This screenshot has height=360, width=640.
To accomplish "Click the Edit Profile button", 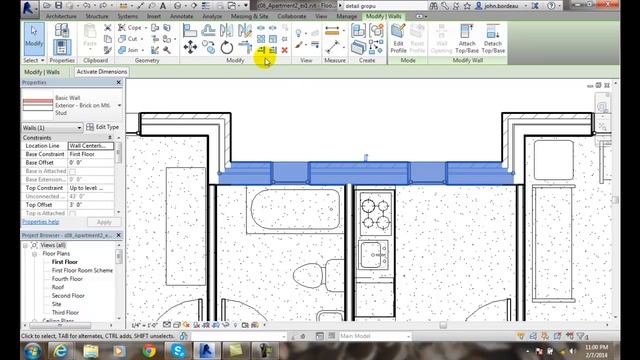I will pos(398,39).
